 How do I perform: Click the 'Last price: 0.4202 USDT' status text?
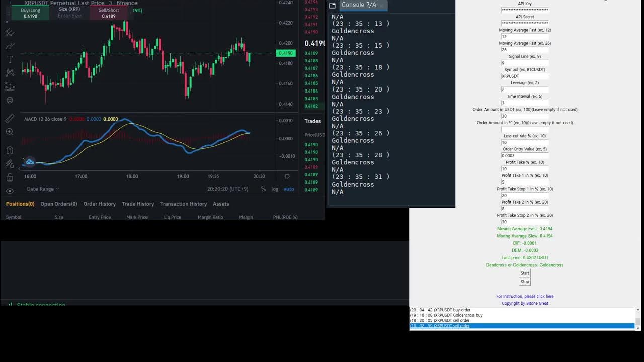click(x=525, y=258)
